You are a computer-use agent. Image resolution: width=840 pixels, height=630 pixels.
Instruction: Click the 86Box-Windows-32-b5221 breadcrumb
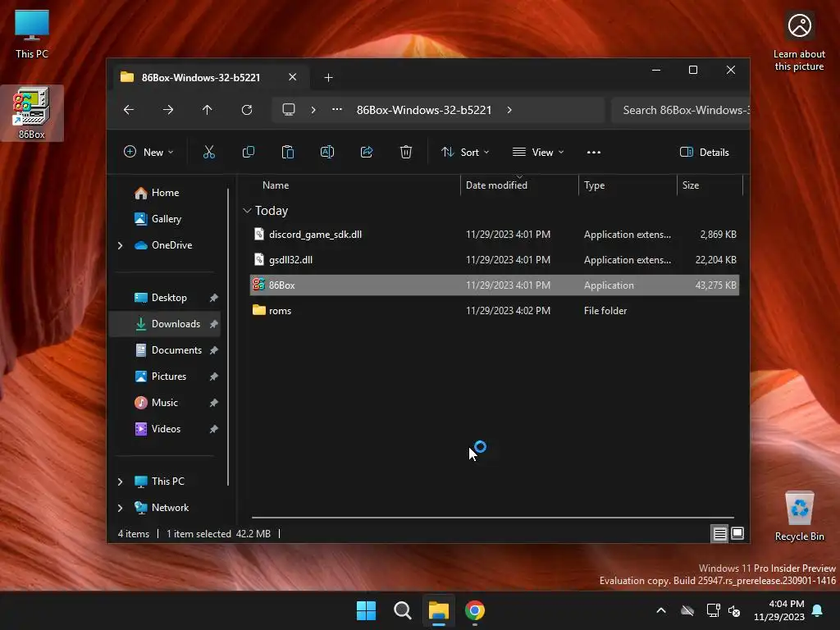click(x=424, y=110)
